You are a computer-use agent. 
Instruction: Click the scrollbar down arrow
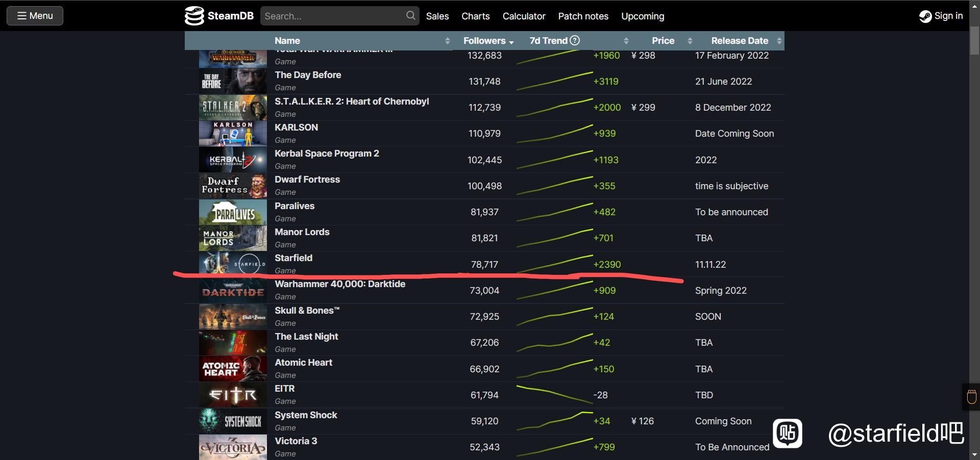coord(974,454)
